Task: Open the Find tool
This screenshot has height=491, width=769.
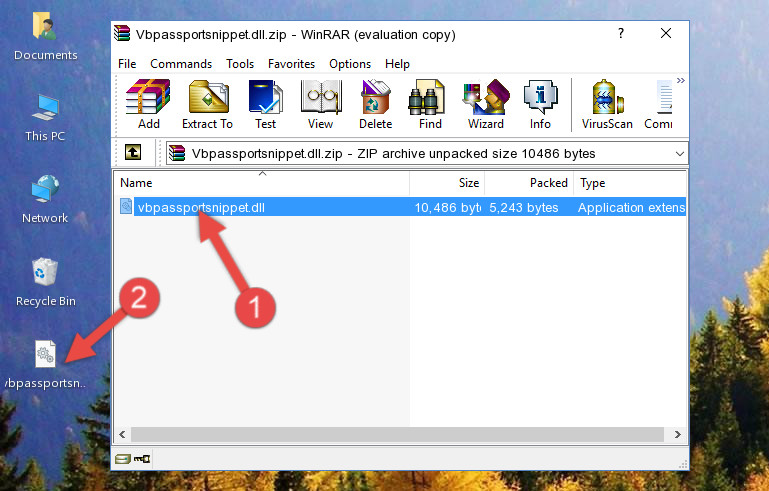Action: (x=430, y=104)
